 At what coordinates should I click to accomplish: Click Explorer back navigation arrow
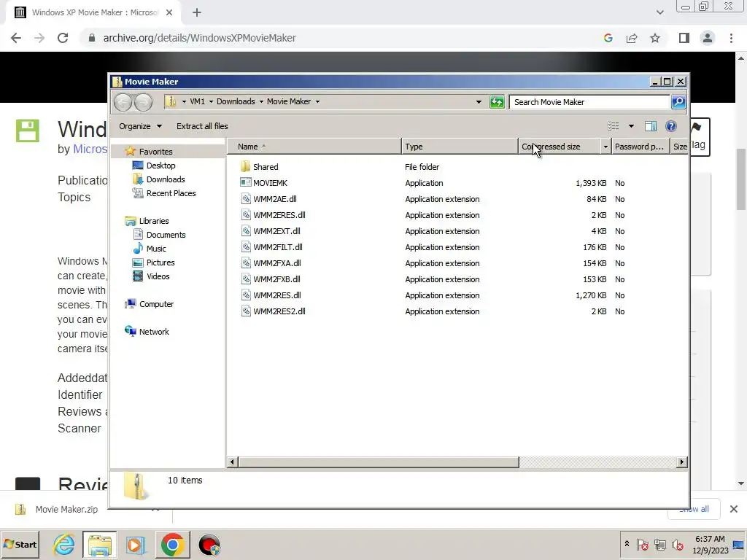[x=123, y=102]
